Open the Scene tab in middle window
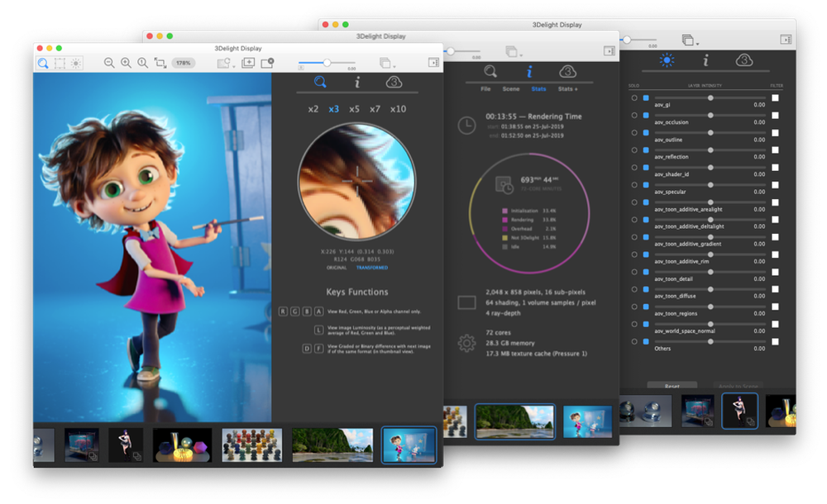 511,89
